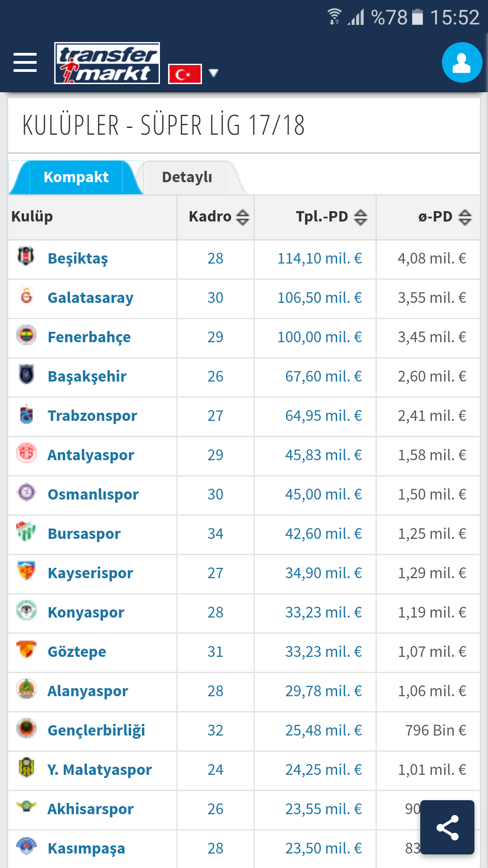The height and width of the screenshot is (868, 488).
Task: Sort table by Tpl.-PD column
Action: (x=361, y=217)
